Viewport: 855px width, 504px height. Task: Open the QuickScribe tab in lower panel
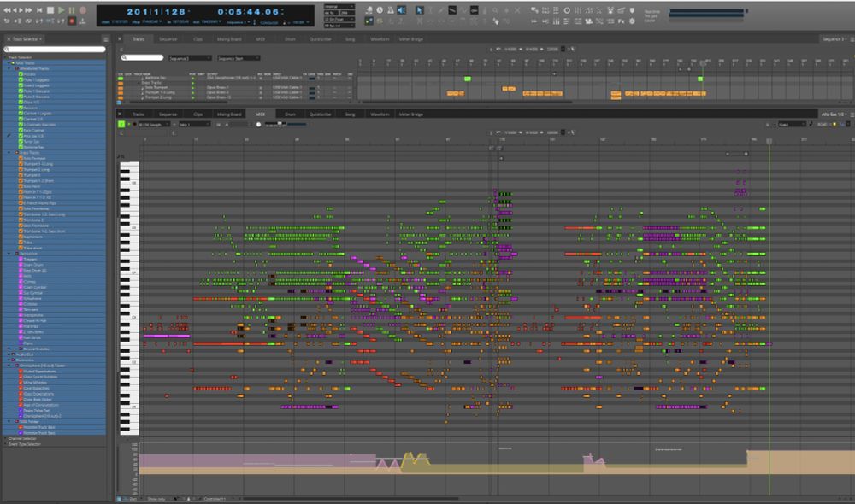pyautogui.click(x=320, y=114)
